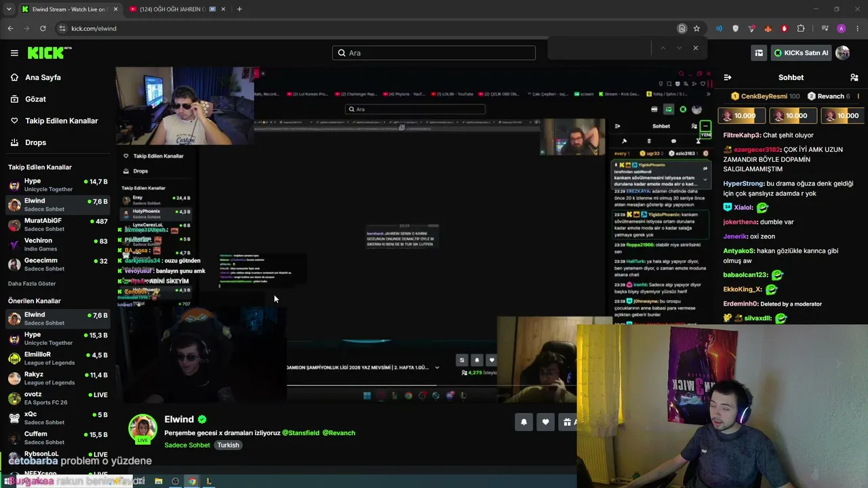Viewport: 868px width, 488px height.
Task: Open Cuffem in recommended channels
Action: [x=58, y=436]
